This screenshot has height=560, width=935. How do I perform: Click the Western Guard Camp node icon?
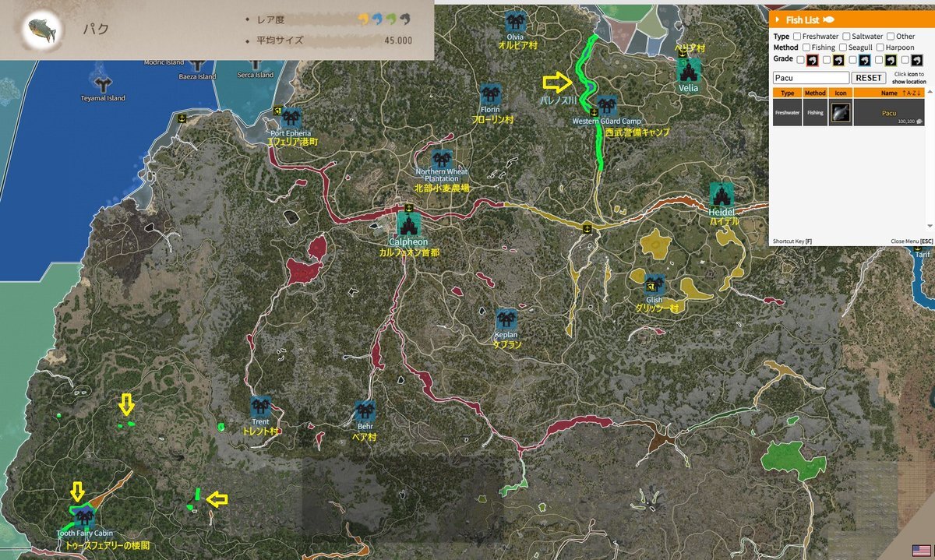click(607, 106)
